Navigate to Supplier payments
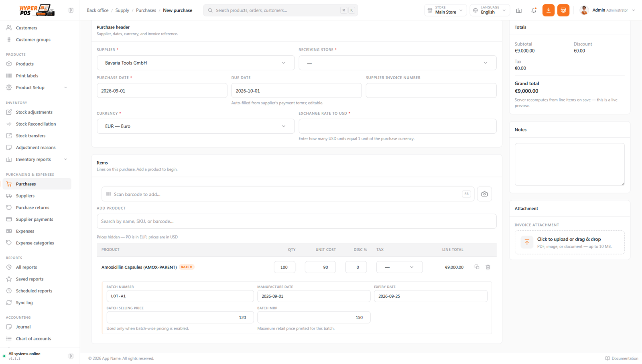 [x=37, y=220]
